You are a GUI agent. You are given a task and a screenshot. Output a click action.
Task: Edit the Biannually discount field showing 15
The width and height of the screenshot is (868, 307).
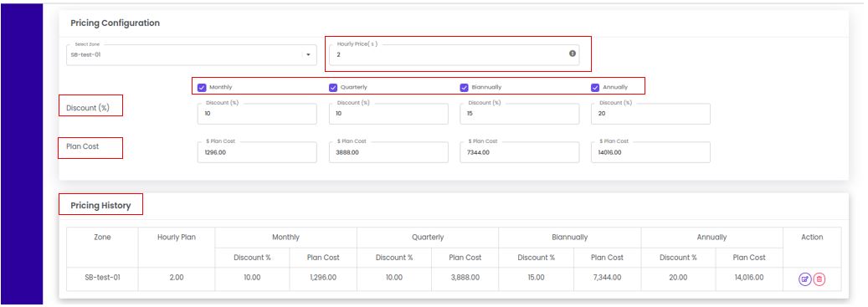click(x=520, y=114)
